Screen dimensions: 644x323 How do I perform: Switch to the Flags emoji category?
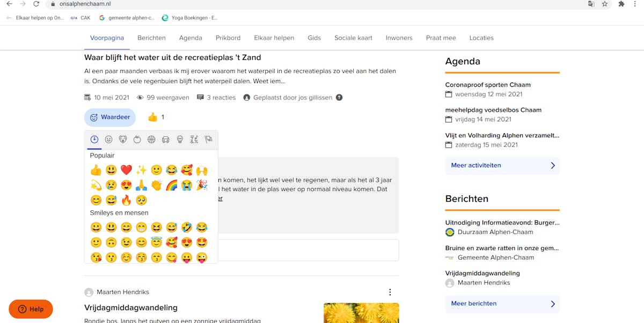pyautogui.click(x=208, y=140)
